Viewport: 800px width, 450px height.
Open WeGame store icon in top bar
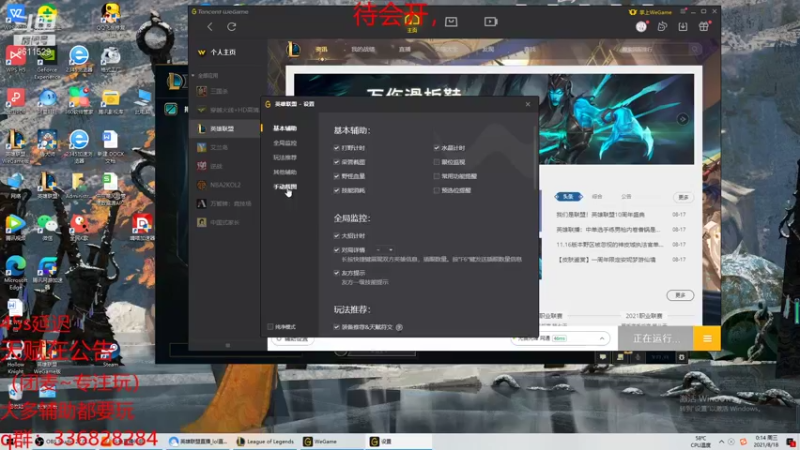click(x=451, y=22)
